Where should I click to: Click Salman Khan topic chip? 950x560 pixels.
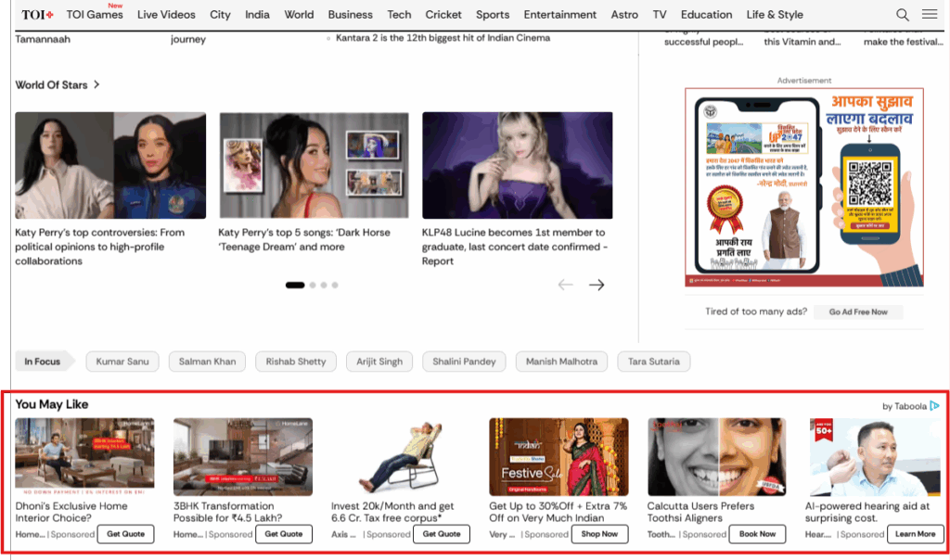pyautogui.click(x=207, y=362)
